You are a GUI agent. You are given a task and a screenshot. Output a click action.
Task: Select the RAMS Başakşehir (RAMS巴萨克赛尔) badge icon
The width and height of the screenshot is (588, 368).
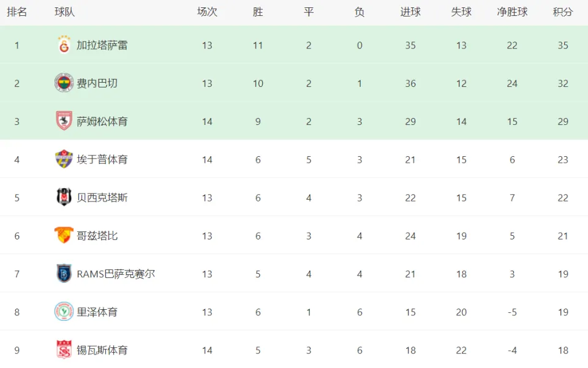tap(64, 274)
